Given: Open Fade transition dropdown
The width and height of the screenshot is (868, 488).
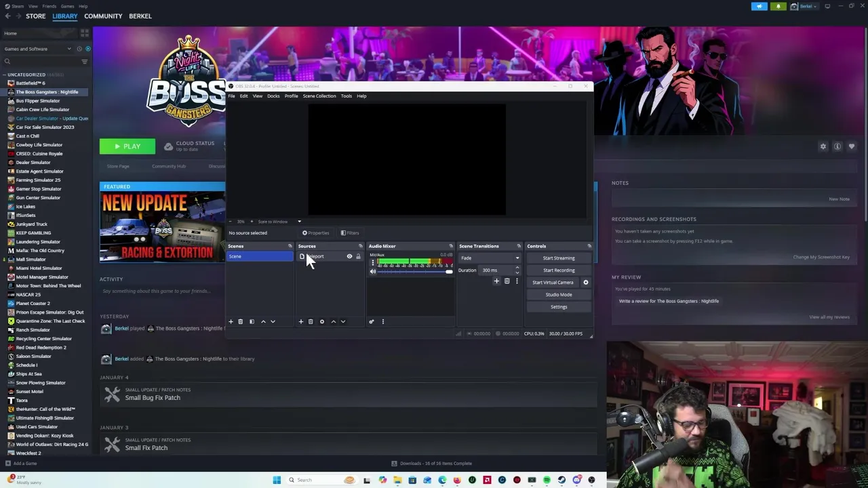Looking at the screenshot, I should [x=490, y=258].
